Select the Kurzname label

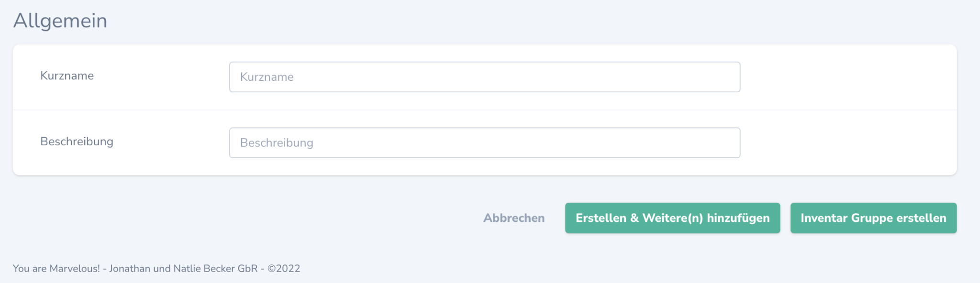[x=67, y=76]
